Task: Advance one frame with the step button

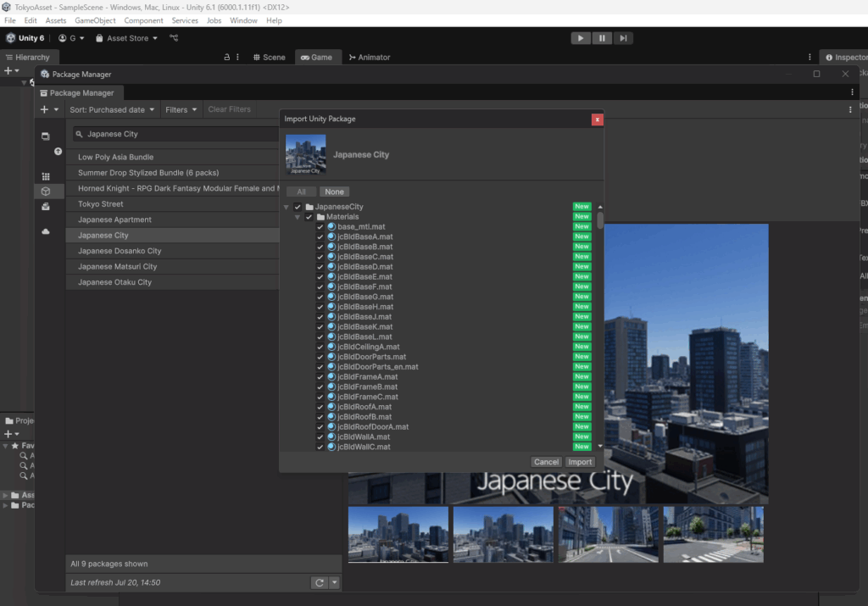Action: pos(623,38)
